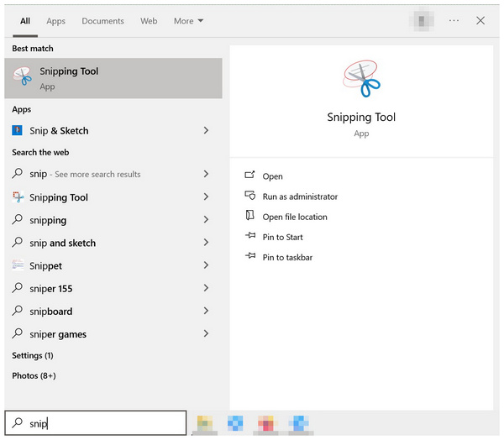
Task: Click the search box containing snip
Action: [x=95, y=423]
